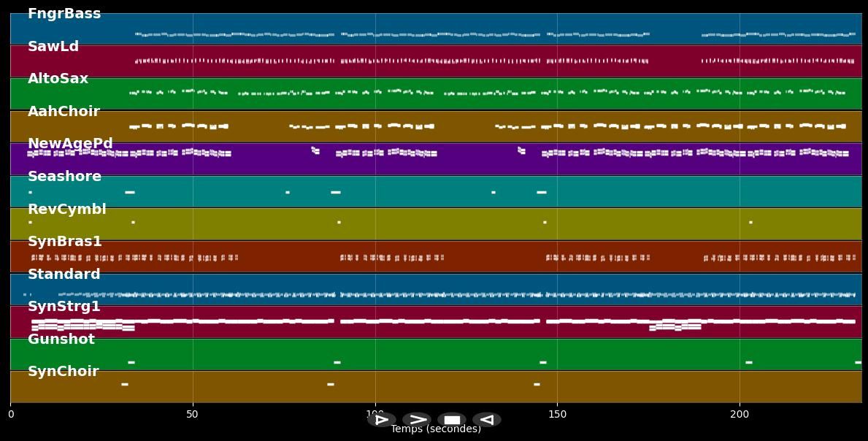Select the Standard drum track label
The image size is (868, 441).
click(x=64, y=275)
